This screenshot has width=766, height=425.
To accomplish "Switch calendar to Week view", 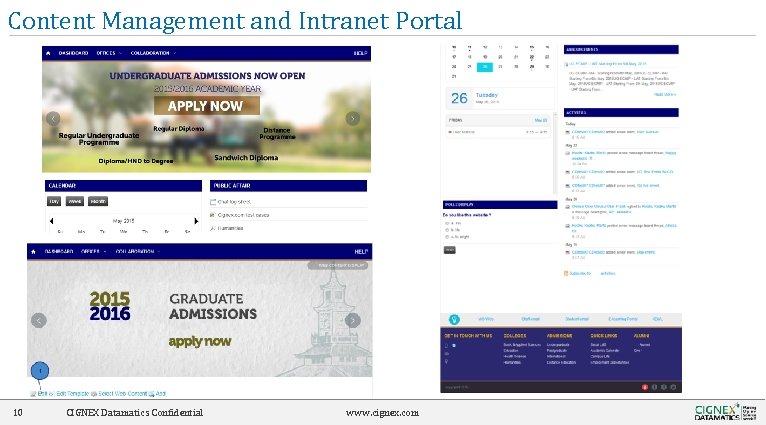I will [75, 201].
